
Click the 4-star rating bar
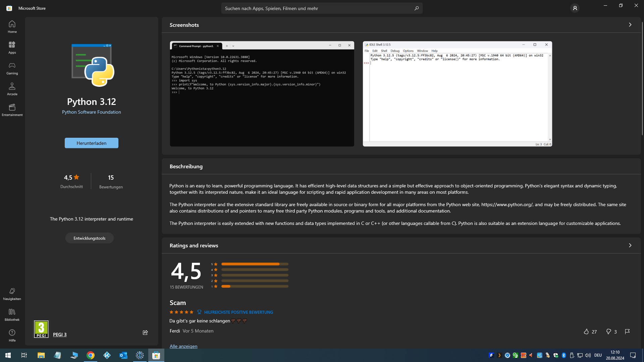(x=255, y=270)
